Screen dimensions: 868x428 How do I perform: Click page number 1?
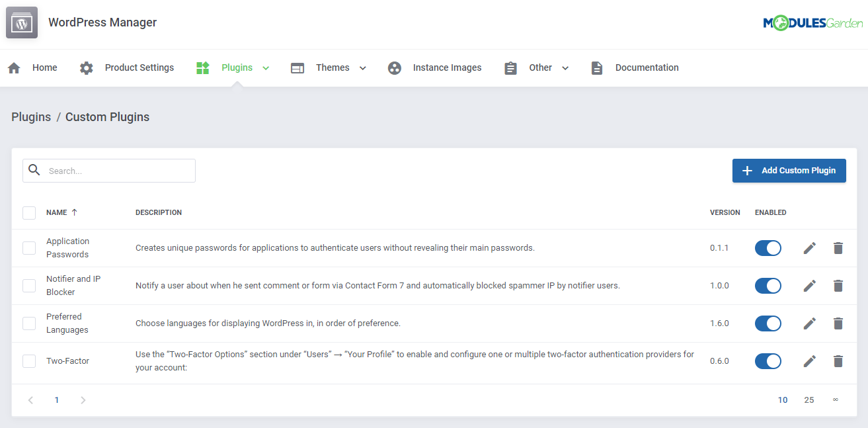(57, 400)
